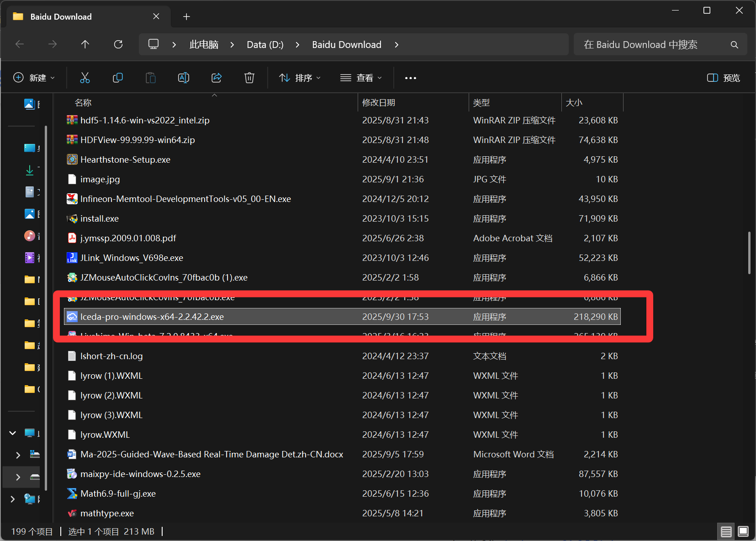Open the three-dots more options menu

[411, 78]
